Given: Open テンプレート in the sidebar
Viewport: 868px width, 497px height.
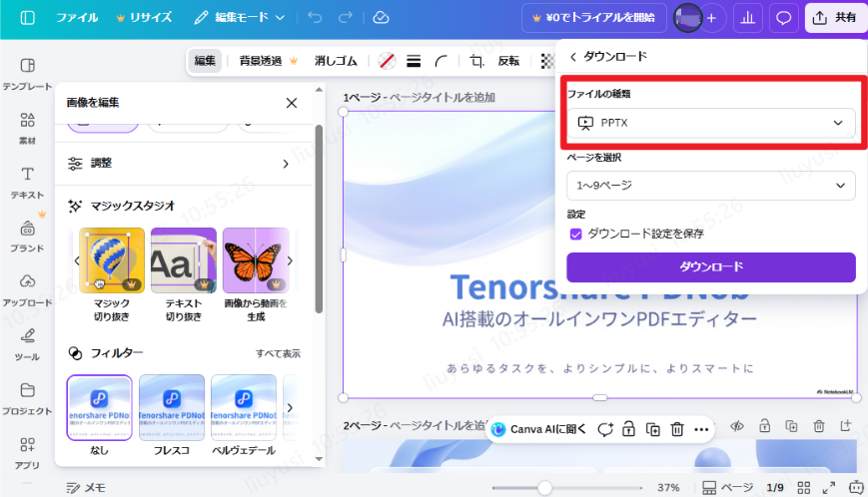Looking at the screenshot, I should [x=27, y=74].
